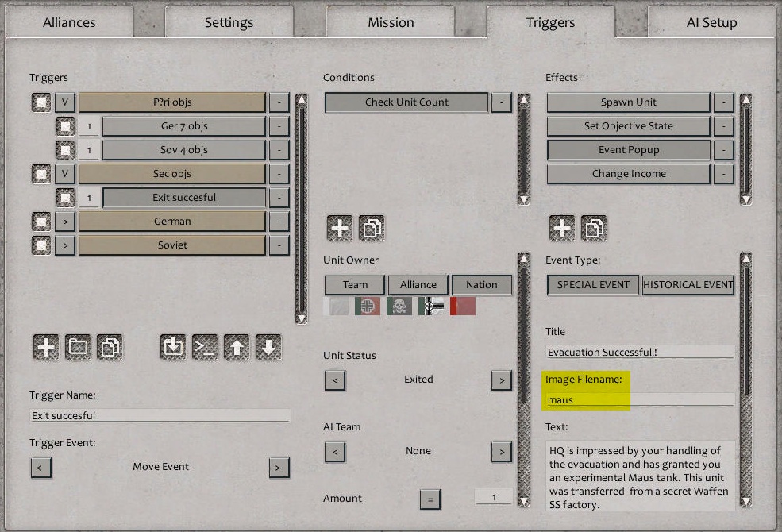Select the Check Unit Count condition
This screenshot has width=782, height=532.
click(406, 102)
